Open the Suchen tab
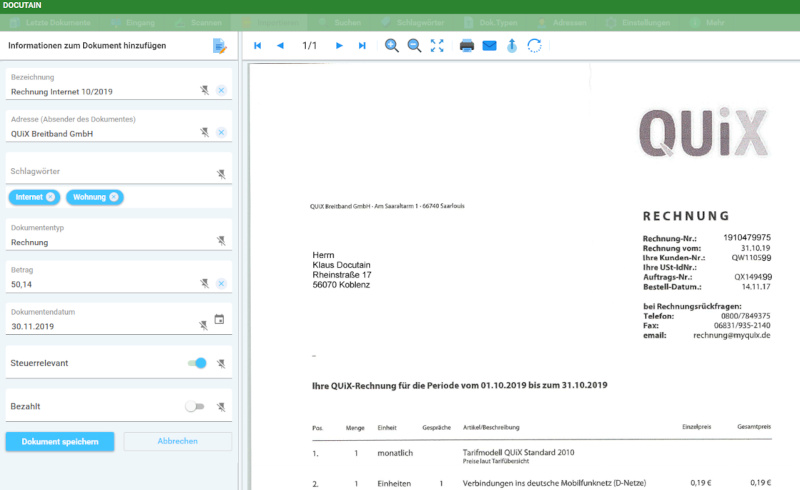800x490 pixels. click(x=341, y=22)
